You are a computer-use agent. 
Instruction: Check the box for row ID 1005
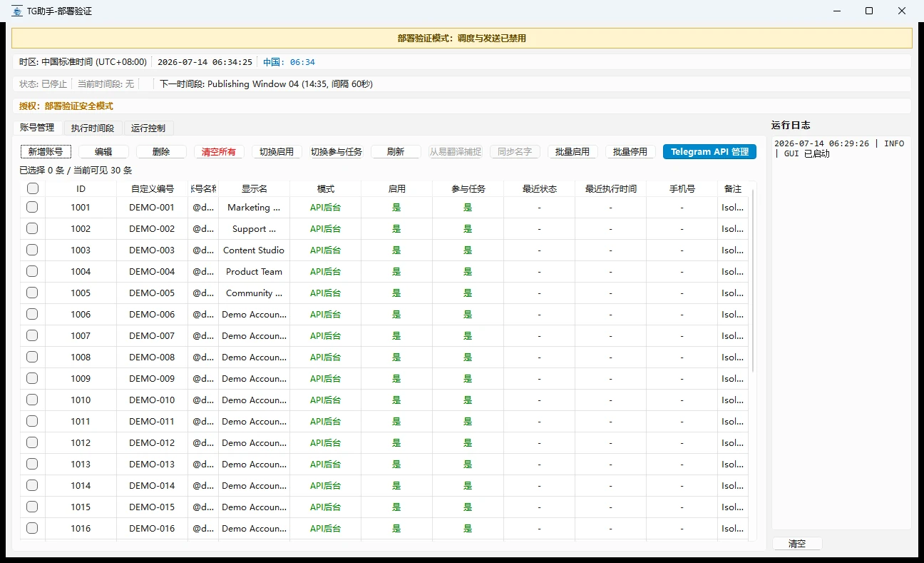[32, 293]
